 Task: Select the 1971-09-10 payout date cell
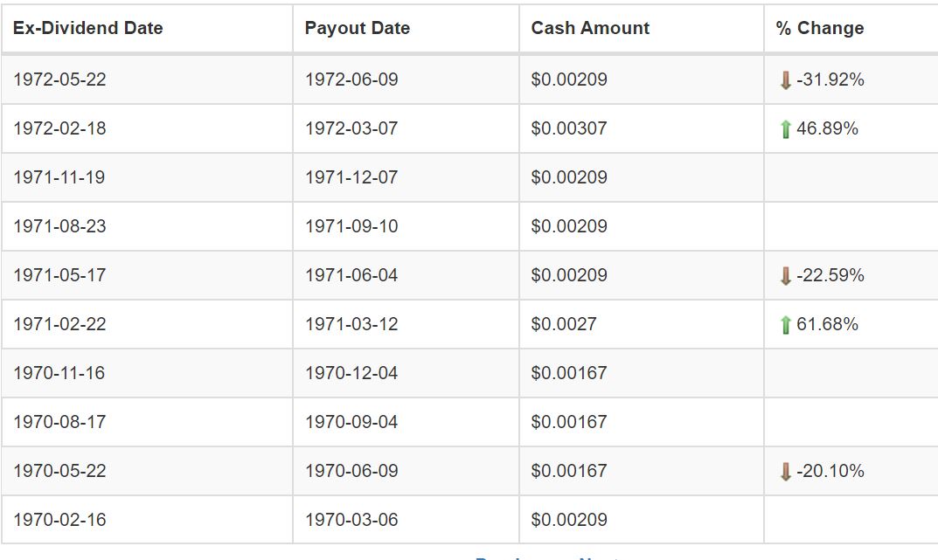coord(351,226)
